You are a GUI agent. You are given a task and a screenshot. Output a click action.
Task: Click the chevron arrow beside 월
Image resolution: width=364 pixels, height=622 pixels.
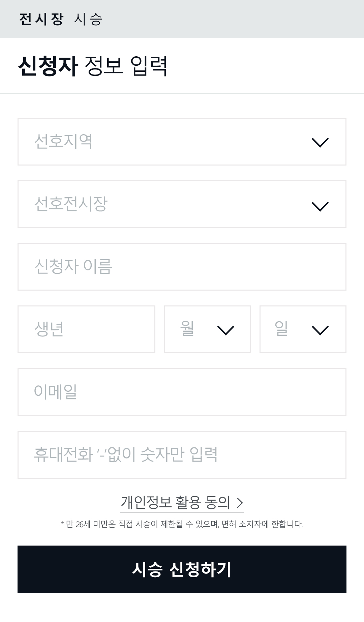tap(225, 330)
